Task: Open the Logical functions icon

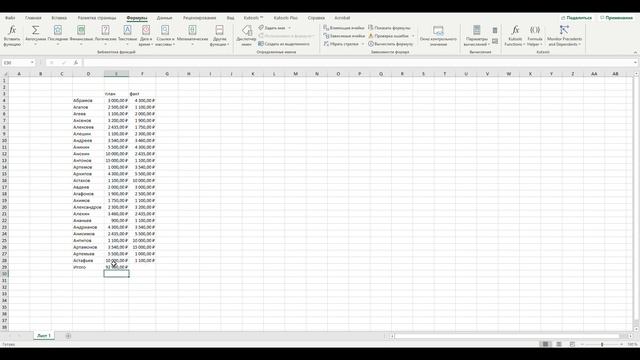Action: point(105,30)
